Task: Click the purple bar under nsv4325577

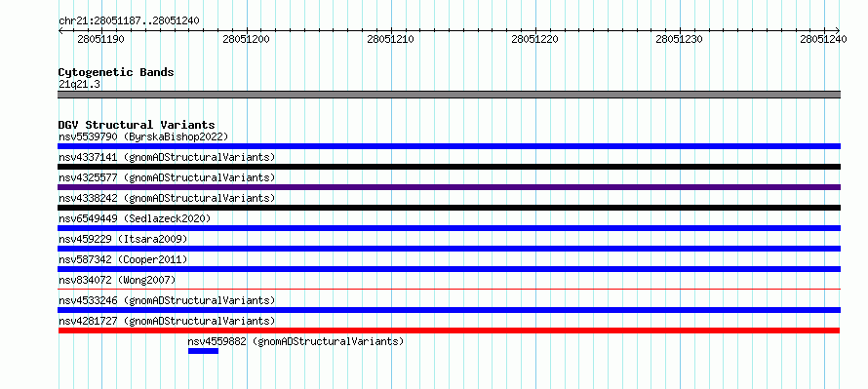Action: [x=449, y=187]
